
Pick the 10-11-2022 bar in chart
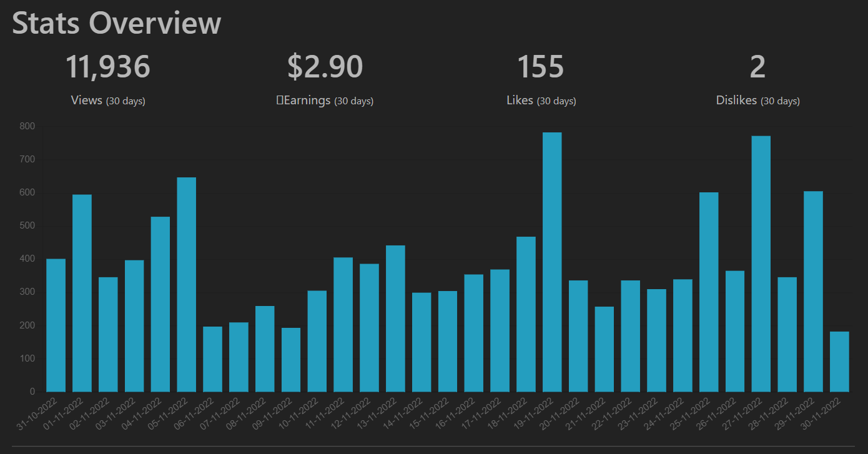coord(317,341)
